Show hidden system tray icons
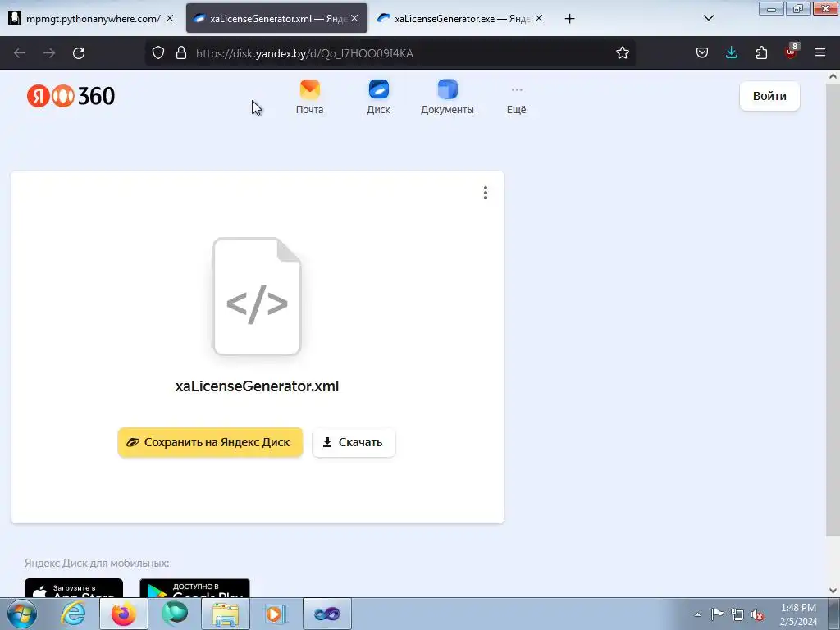Screen dimensions: 840x630 coord(697,614)
